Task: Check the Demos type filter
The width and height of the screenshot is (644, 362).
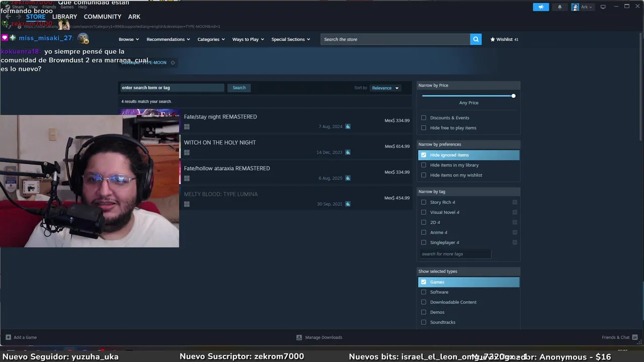Action: [x=424, y=312]
